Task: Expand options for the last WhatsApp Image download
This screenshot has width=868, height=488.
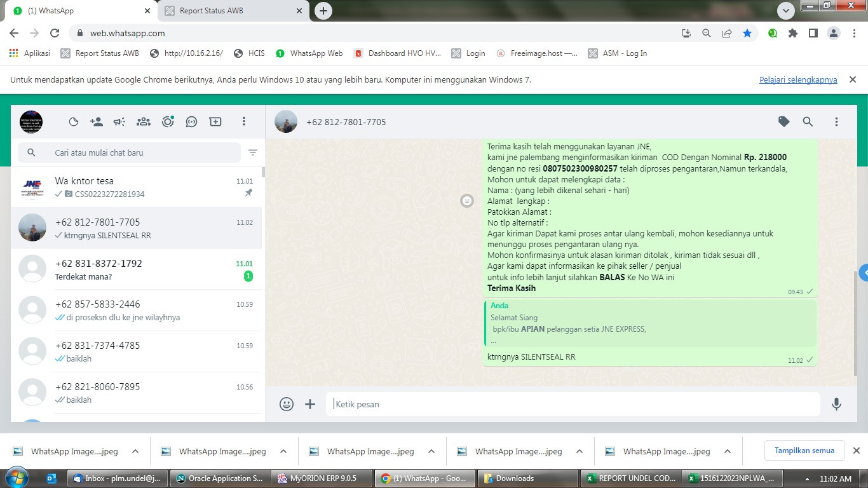Action: pyautogui.click(x=728, y=452)
